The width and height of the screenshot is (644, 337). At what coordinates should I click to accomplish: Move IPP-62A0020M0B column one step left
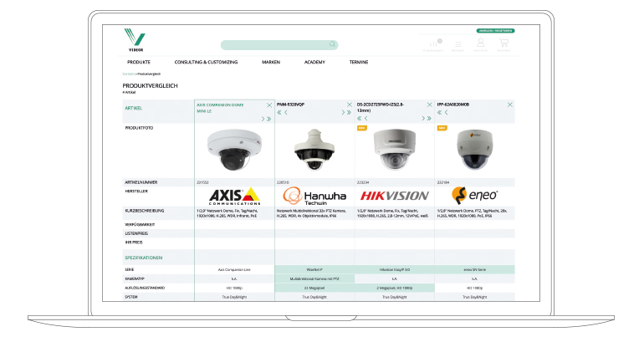click(446, 112)
